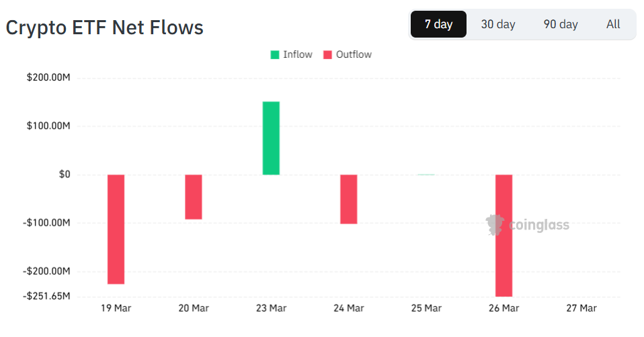Click the Crypto ETF Net Flows title
Screen dimensions: 644x337
(105, 28)
